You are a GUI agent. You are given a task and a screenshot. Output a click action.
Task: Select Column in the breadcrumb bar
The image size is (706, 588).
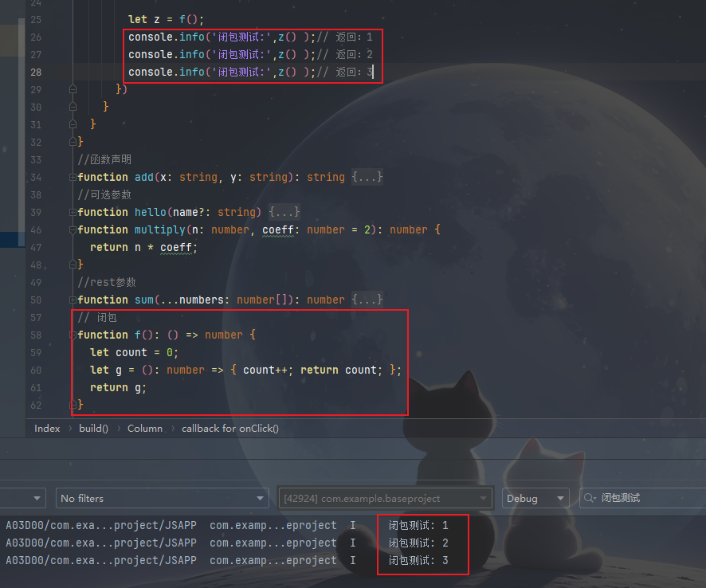144,429
